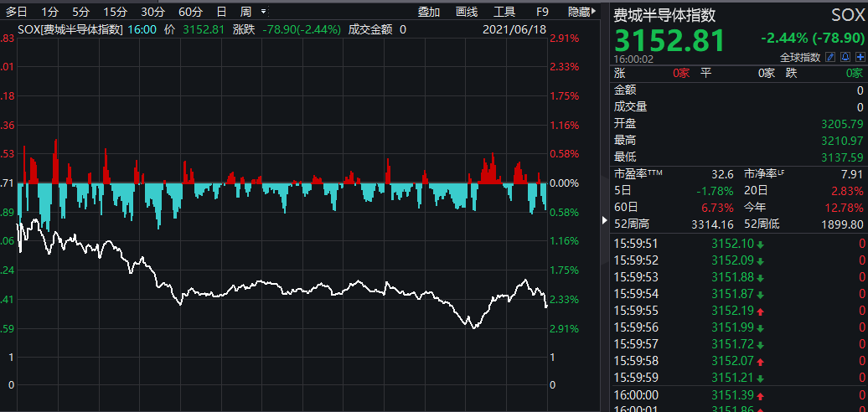
Task: Click the 5日 change -1.78%
Action: point(715,191)
